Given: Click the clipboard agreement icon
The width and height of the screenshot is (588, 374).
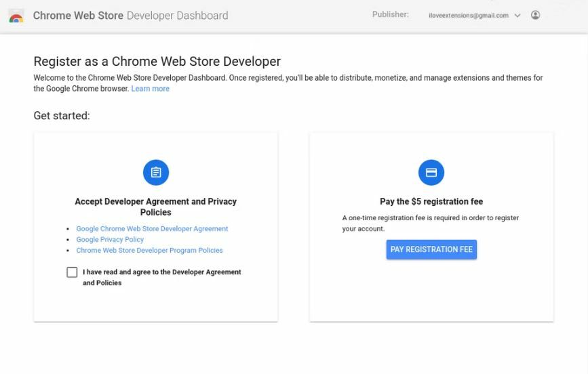Looking at the screenshot, I should coord(156,172).
